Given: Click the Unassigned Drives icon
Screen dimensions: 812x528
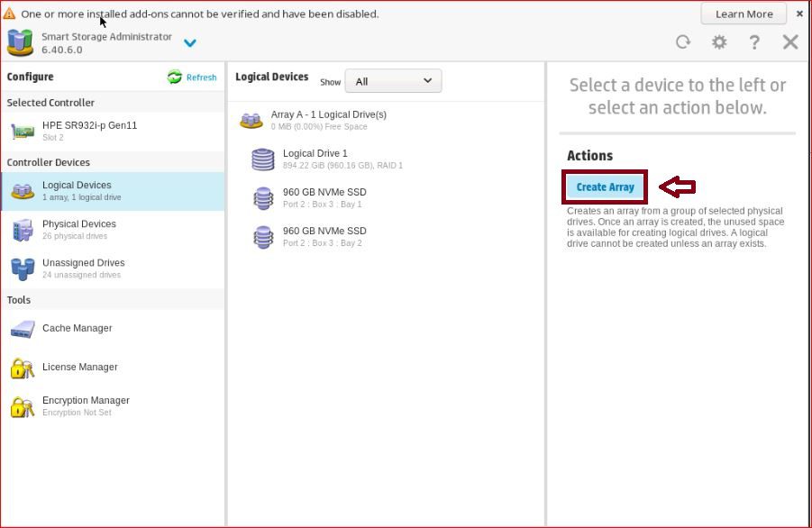Looking at the screenshot, I should coord(23,269).
